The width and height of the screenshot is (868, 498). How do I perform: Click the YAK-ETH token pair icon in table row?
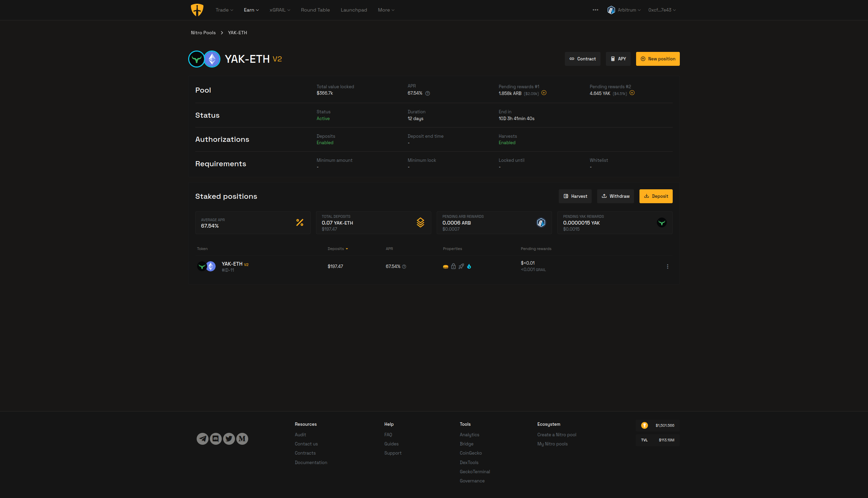coord(206,266)
